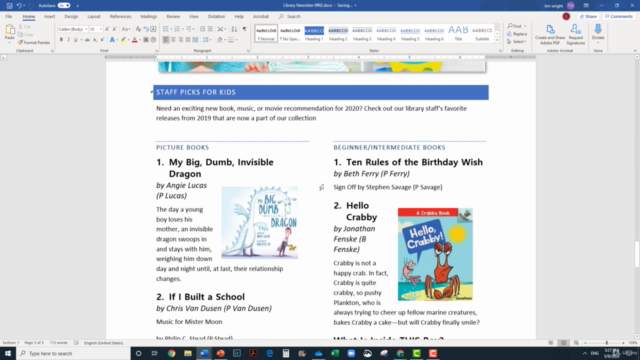This screenshot has height=360, width=640.
Task: Open Font settings dialog launcher
Action: click(157, 51)
